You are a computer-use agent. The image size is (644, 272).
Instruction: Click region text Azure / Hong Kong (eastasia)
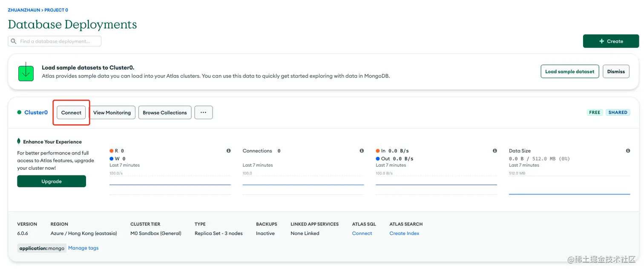point(83,233)
